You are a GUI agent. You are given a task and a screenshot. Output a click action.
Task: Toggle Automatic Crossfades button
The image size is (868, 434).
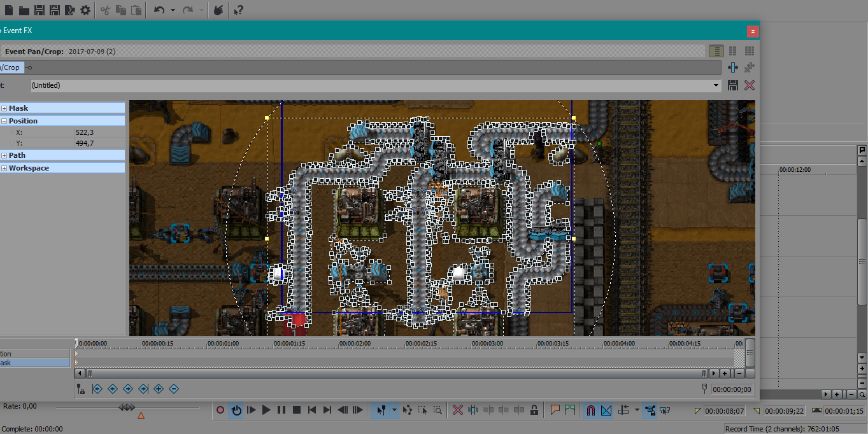coord(606,410)
